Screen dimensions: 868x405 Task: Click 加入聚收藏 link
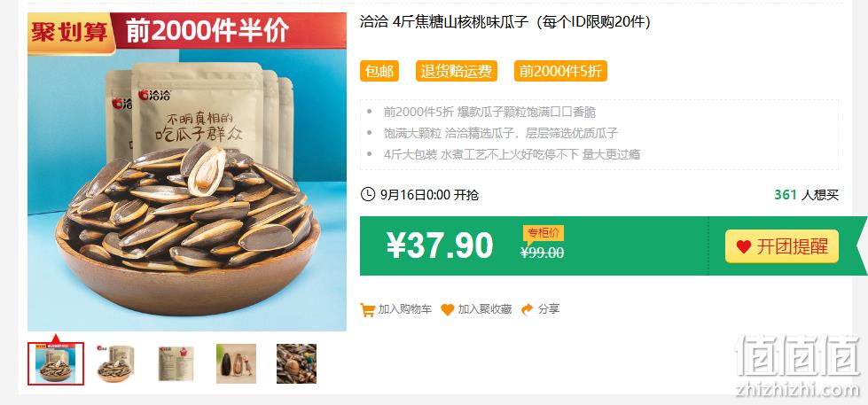coord(484,309)
